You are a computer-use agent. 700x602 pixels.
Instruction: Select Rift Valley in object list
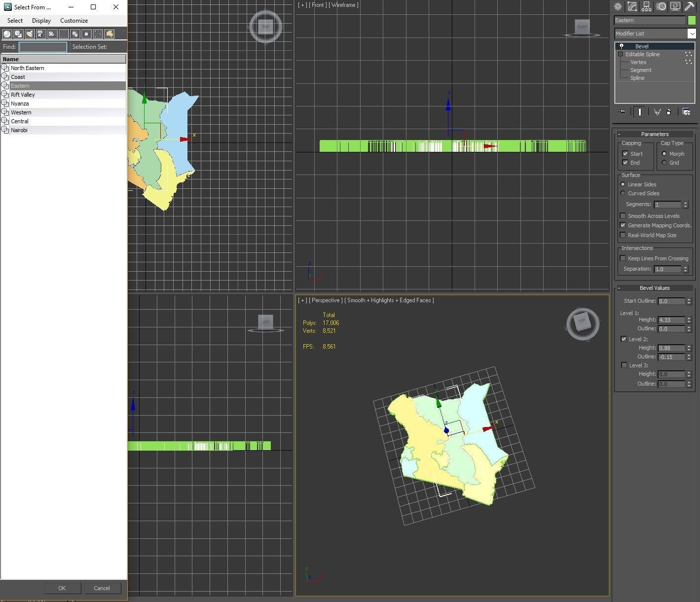tap(63, 95)
